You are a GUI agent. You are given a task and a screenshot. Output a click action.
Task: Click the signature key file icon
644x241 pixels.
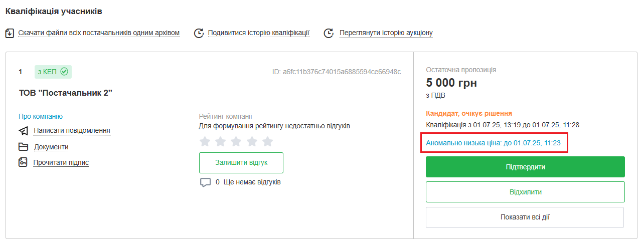[x=23, y=162]
